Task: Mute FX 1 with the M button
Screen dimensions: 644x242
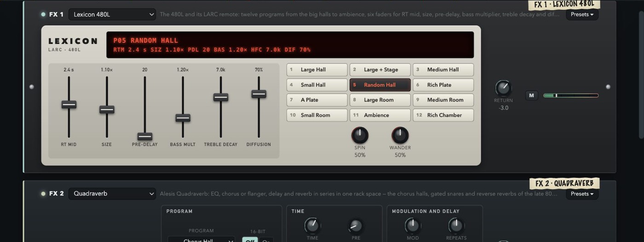Action: [x=531, y=95]
